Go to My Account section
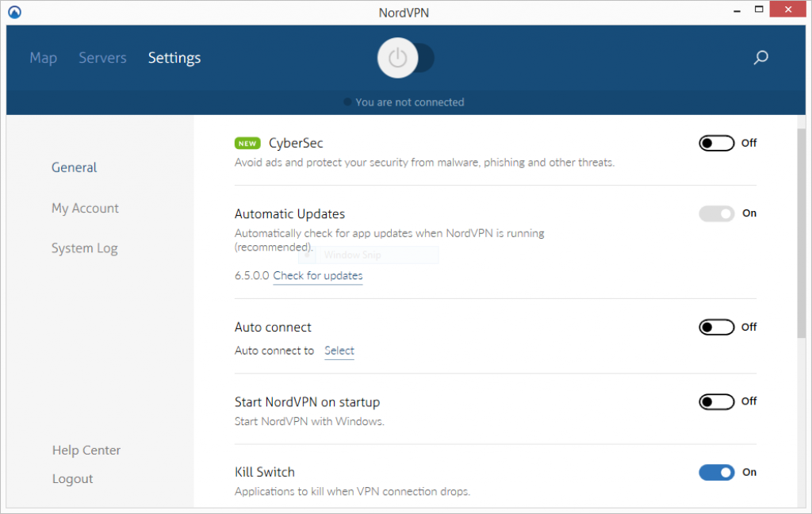This screenshot has height=514, width=812. click(85, 209)
